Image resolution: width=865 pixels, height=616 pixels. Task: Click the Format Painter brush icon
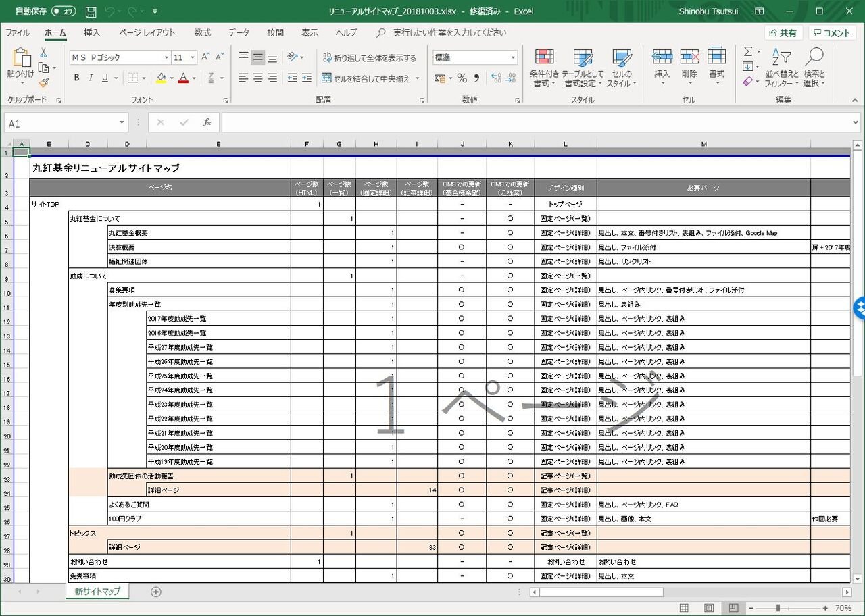click(x=44, y=82)
